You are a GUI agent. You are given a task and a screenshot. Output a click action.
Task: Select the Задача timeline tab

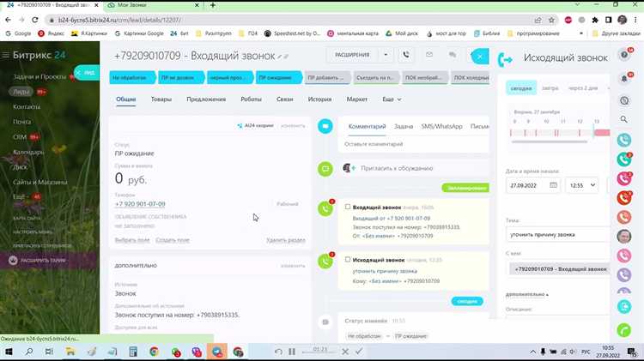pyautogui.click(x=404, y=126)
